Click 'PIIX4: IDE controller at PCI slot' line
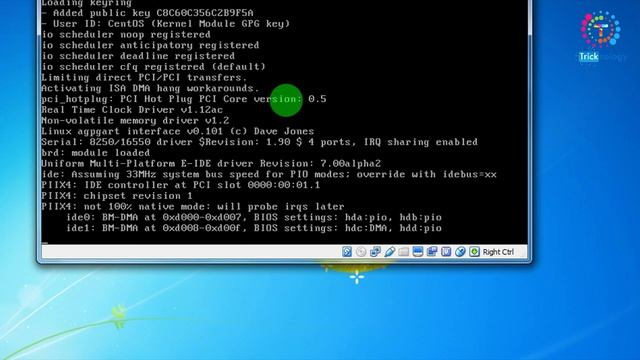This screenshot has height=360, width=640. click(x=181, y=185)
